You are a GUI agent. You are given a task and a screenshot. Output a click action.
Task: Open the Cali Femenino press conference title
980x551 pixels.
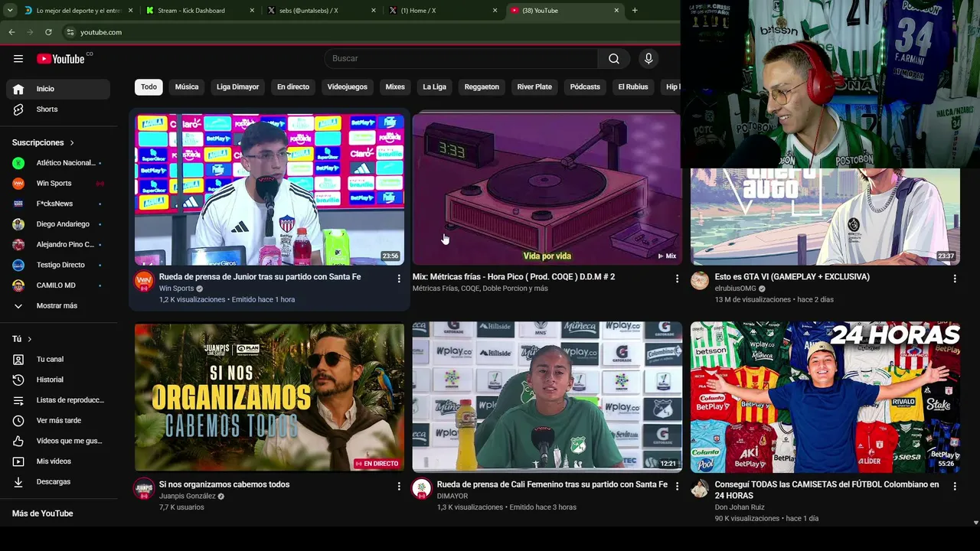552,484
